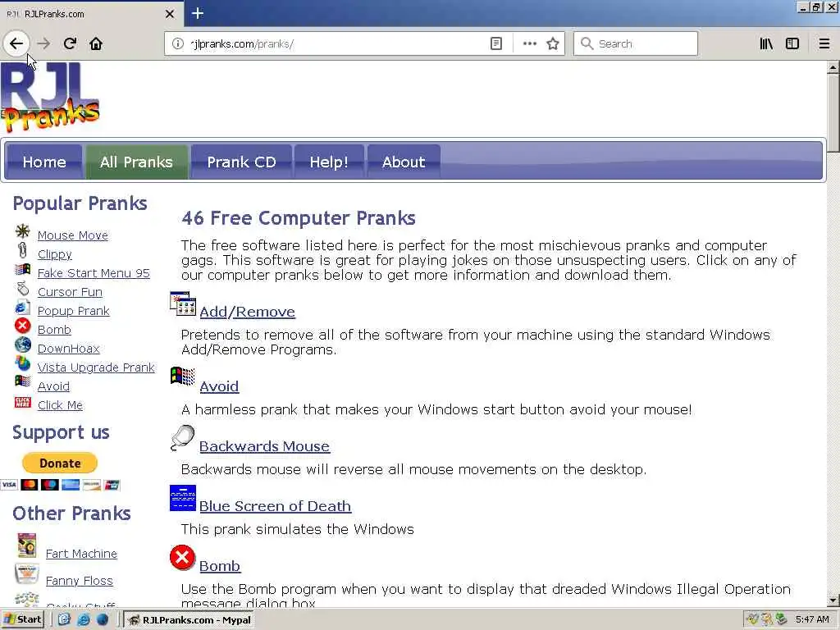Click the vertical scrollbar up arrow
The image size is (840, 630).
click(x=833, y=68)
